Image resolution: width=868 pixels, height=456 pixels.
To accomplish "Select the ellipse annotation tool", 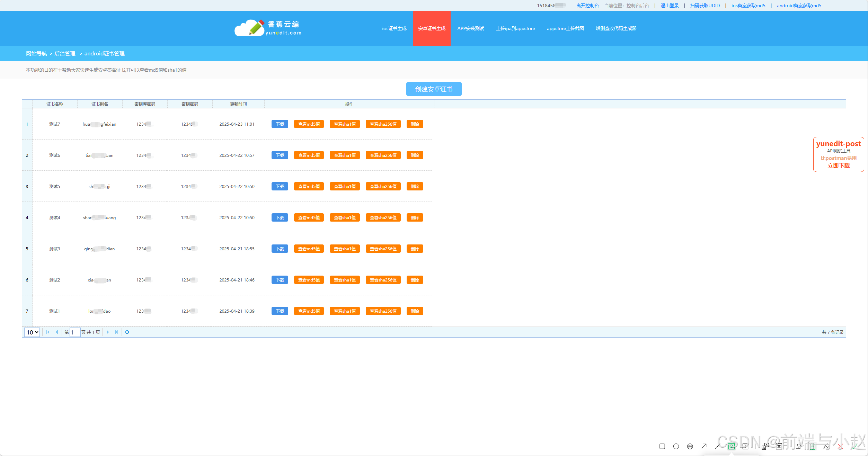I will coord(676,446).
